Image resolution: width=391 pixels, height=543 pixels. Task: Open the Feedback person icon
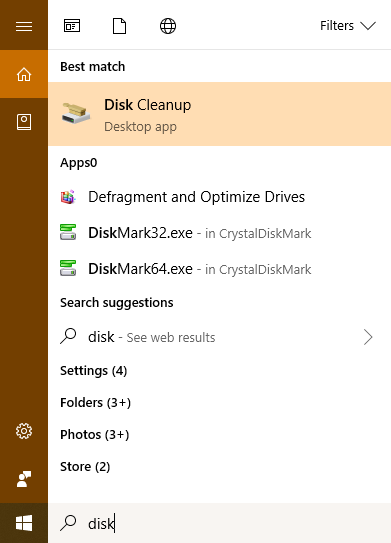coord(24,479)
